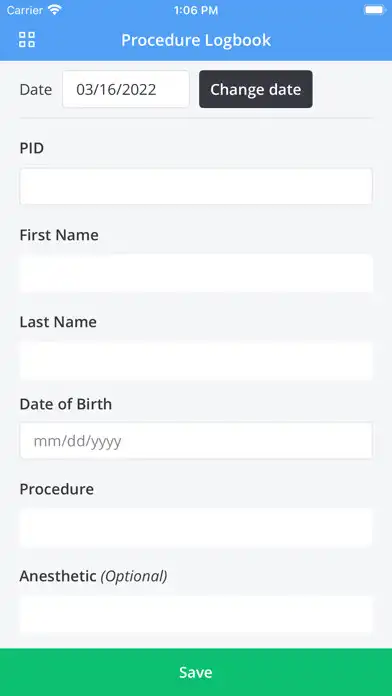
Task: Open the Date of Birth mm/dd/yyyy field
Action: point(196,441)
